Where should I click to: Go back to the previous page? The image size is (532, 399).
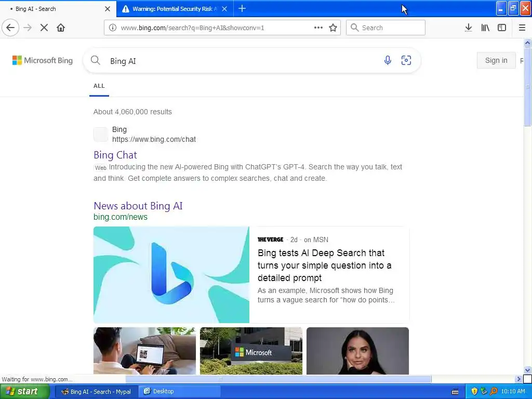point(10,28)
